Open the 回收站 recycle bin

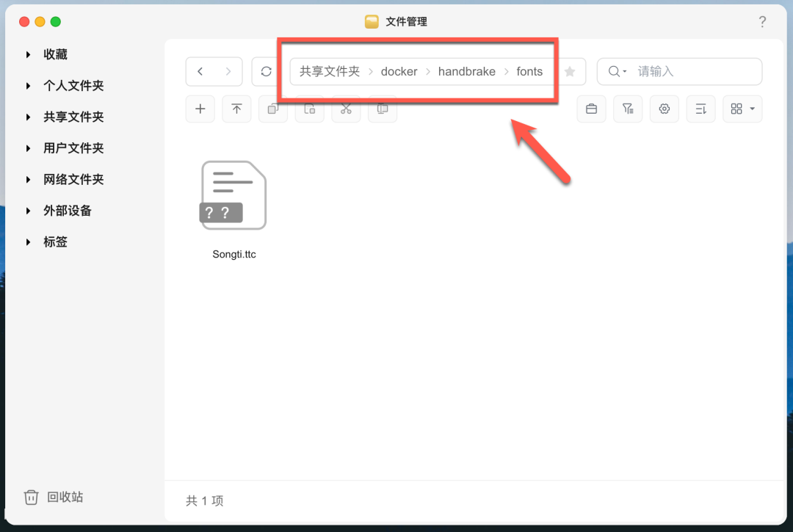click(x=54, y=497)
